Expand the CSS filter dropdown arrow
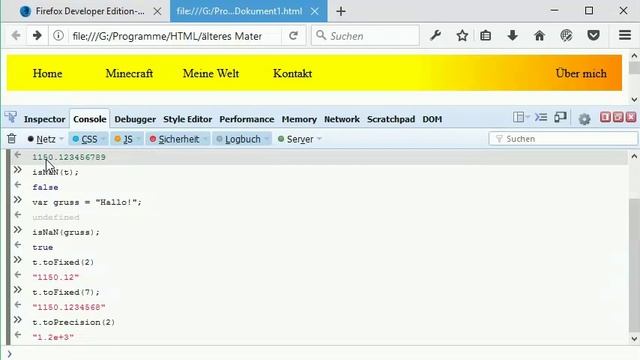The width and height of the screenshot is (640, 360). click(x=102, y=139)
